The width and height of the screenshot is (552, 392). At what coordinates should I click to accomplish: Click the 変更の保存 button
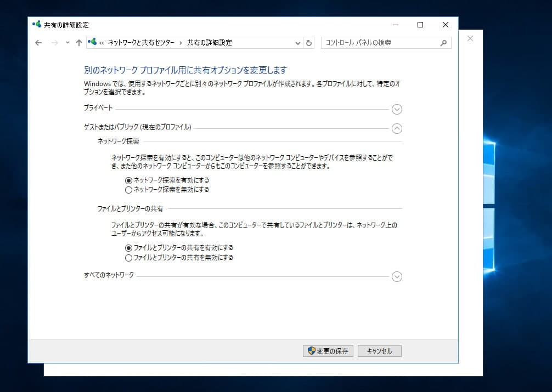pos(328,351)
